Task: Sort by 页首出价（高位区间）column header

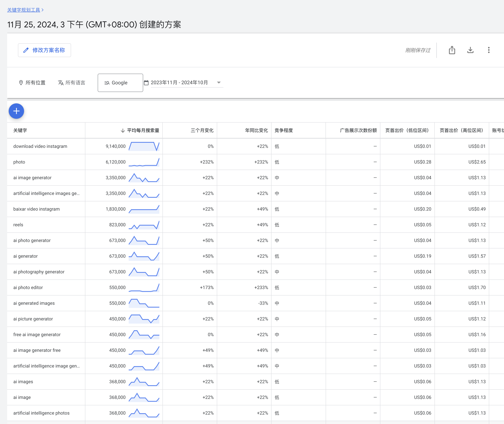Action: pyautogui.click(x=461, y=131)
